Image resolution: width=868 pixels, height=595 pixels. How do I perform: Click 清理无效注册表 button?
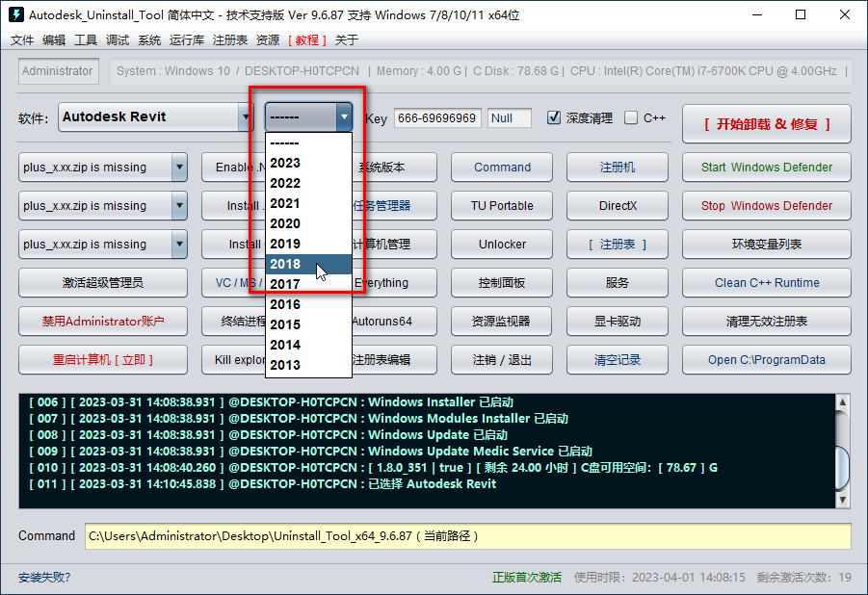tap(767, 321)
